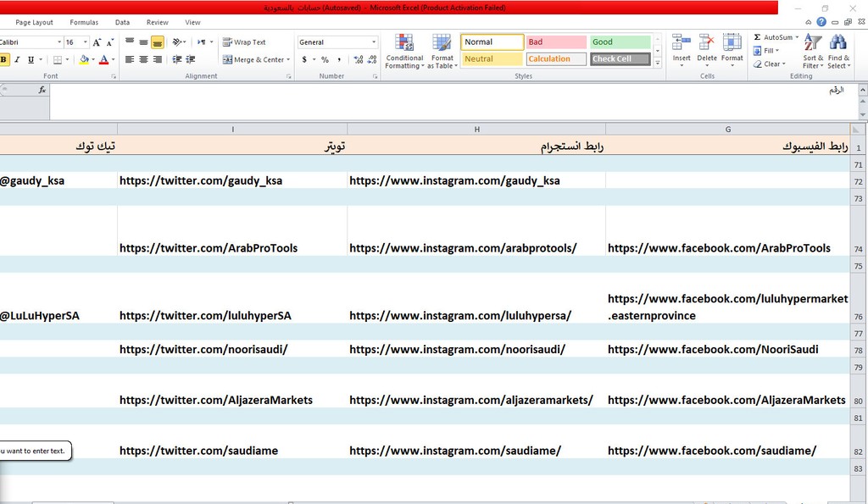Open the Formulas tab
The width and height of the screenshot is (868, 504).
84,22
